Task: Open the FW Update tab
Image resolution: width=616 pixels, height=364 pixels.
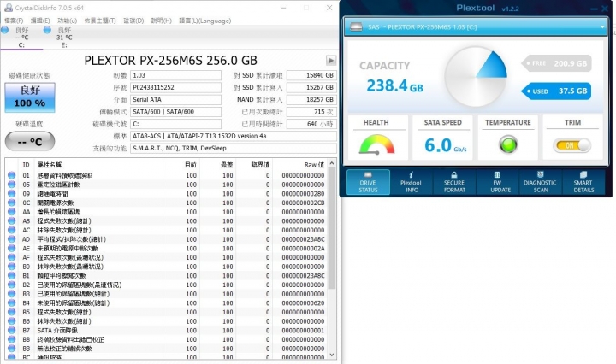Action: coord(497,182)
